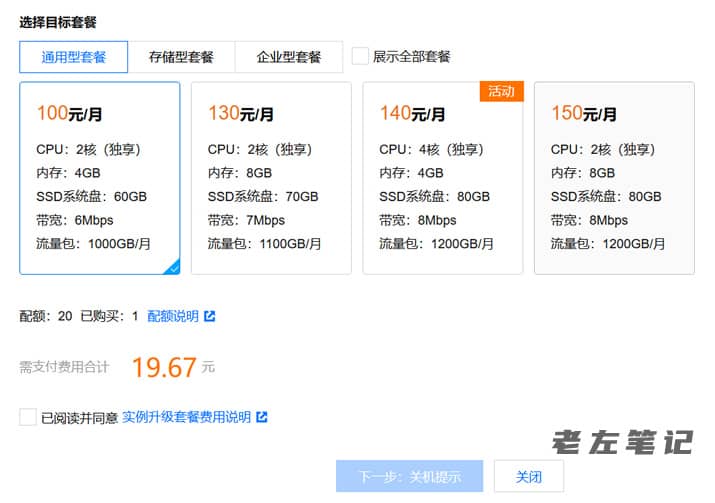
Task: Switch to the 通用型套餐 tab
Action: 74,57
